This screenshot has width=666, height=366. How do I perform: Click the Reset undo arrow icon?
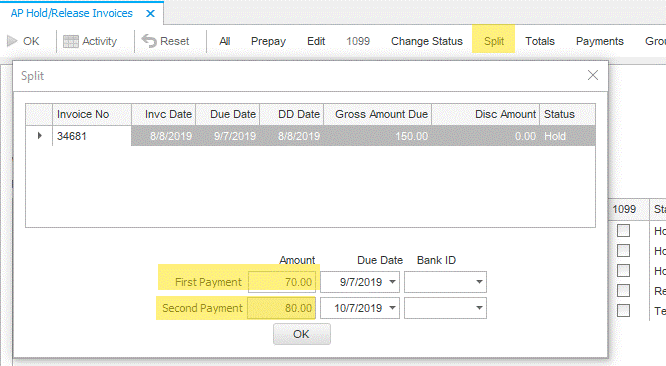pyautogui.click(x=149, y=41)
